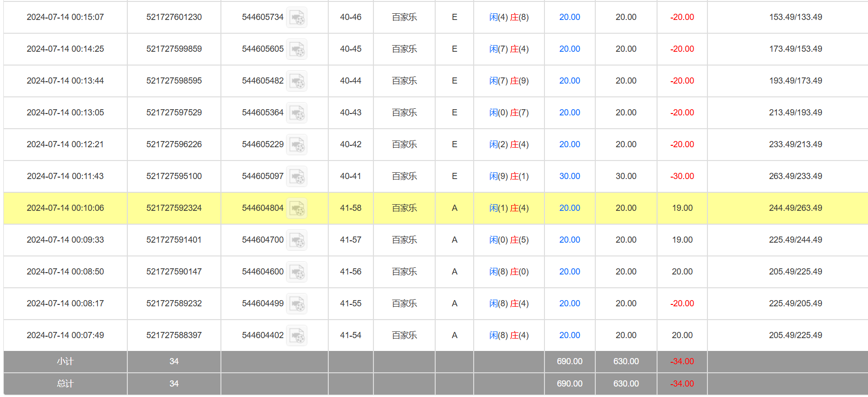Screen dimensions: 868x397
Task: Click order number 521727592324
Action: coord(174,208)
